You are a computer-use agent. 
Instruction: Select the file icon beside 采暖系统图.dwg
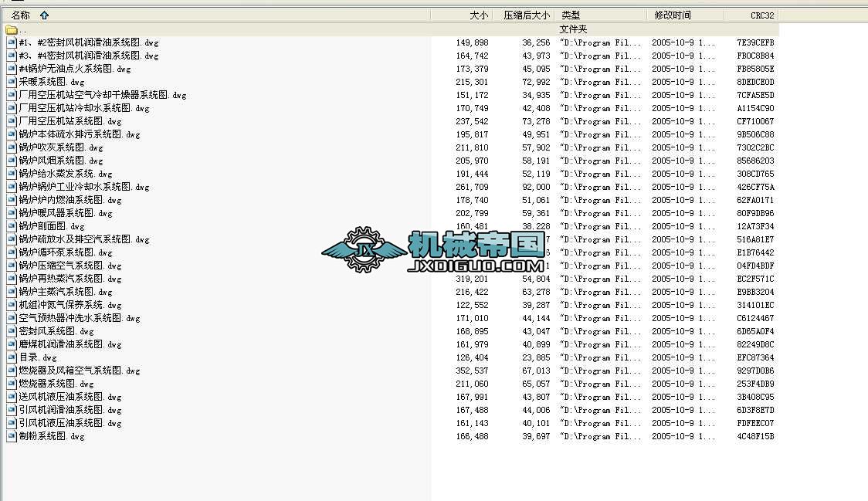(12, 82)
